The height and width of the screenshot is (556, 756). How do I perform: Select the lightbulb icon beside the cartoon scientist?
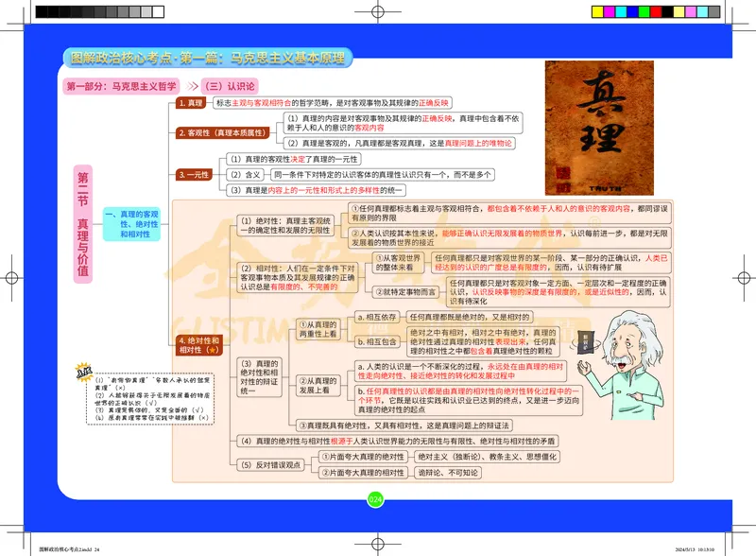[586, 342]
